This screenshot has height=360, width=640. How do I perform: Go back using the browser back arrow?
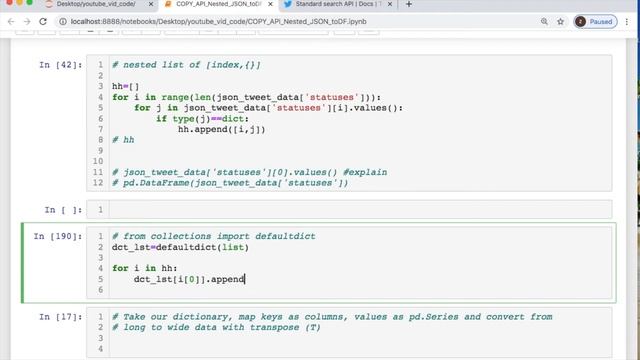coord(11,22)
